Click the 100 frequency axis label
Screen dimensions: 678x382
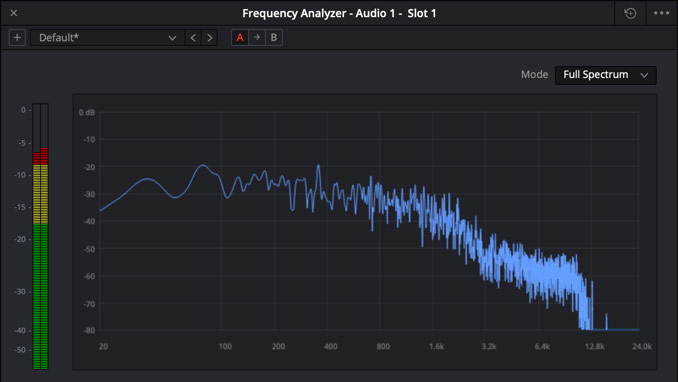(x=225, y=346)
